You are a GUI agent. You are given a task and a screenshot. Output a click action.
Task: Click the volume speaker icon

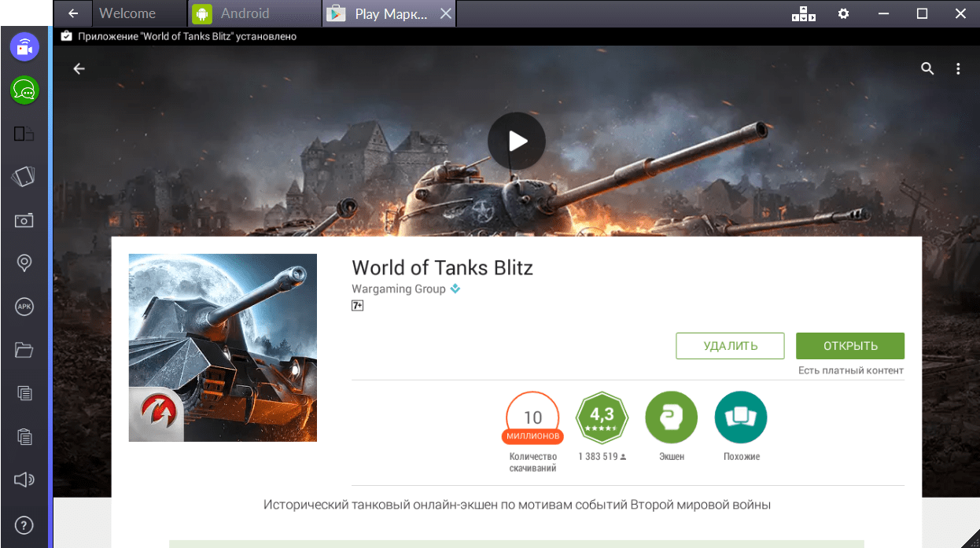24,479
